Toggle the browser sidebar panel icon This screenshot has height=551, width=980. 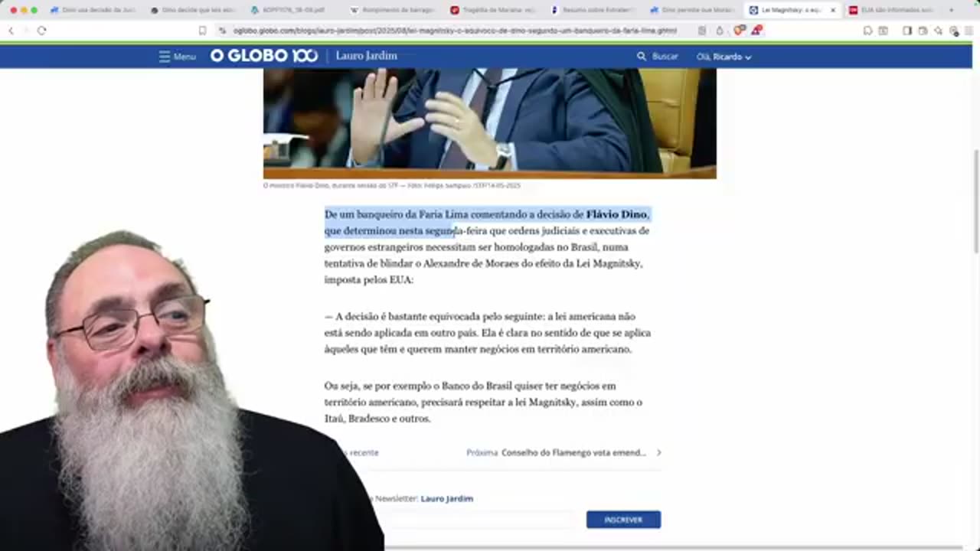point(906,31)
